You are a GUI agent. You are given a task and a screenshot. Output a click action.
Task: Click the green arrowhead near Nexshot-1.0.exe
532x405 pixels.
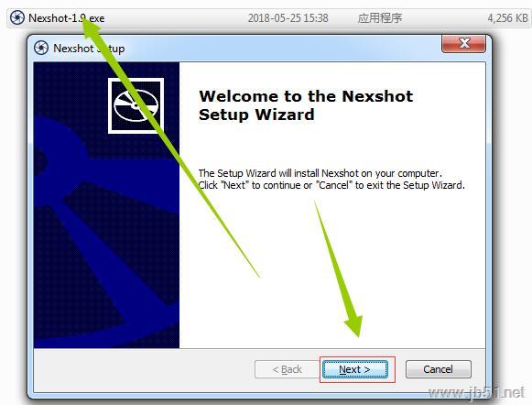(x=91, y=29)
